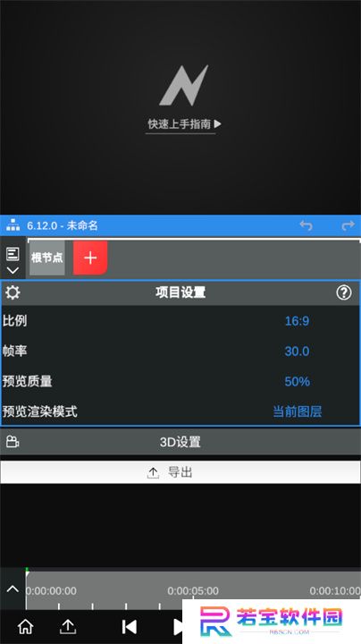The image size is (361, 644).
Task: Open the help question mark icon
Action: pos(344,292)
